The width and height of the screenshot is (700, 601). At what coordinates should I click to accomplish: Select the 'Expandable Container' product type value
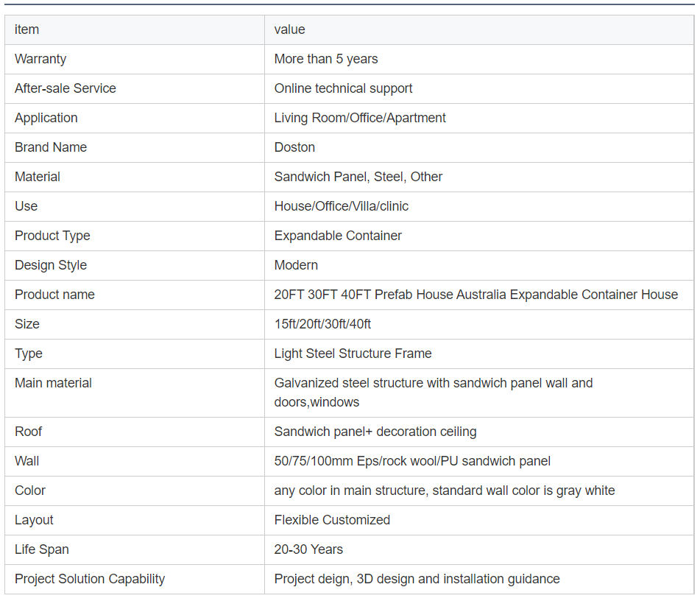[338, 236]
